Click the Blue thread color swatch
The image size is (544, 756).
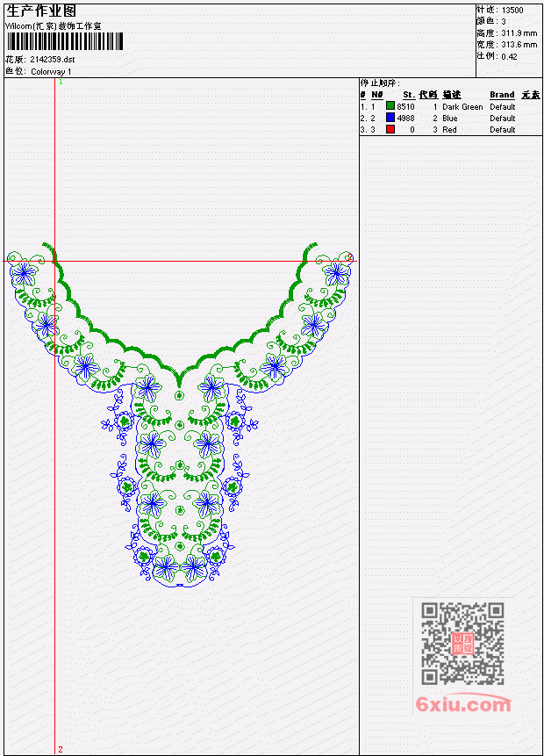pos(390,118)
